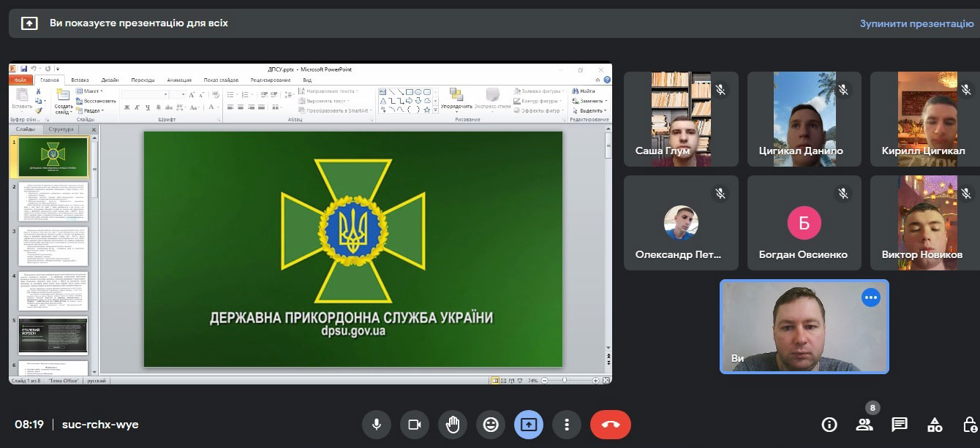Switch to normal view icon in status bar
The width and height of the screenshot is (980, 448).
[x=495, y=381]
